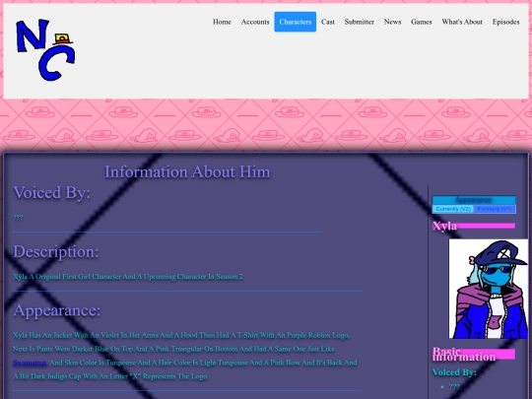The height and width of the screenshot is (399, 532).
Task: Click the Xyla character portrait
Action: tap(489, 289)
